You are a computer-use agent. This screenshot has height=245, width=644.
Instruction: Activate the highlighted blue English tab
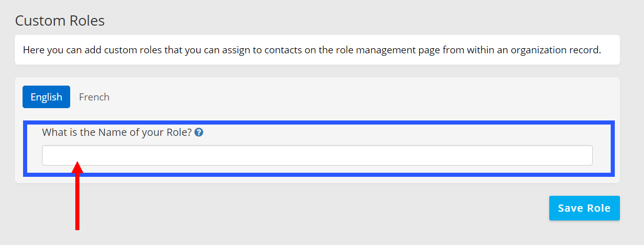tap(46, 97)
